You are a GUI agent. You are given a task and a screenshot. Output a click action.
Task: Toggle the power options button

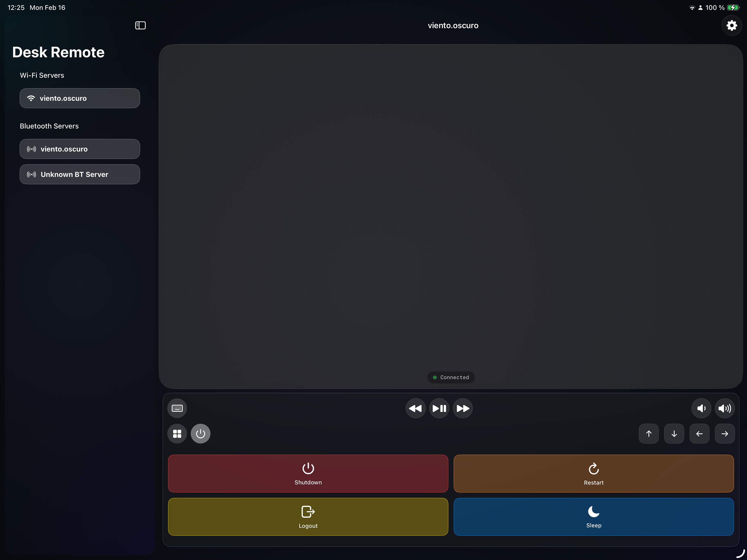pos(201,434)
